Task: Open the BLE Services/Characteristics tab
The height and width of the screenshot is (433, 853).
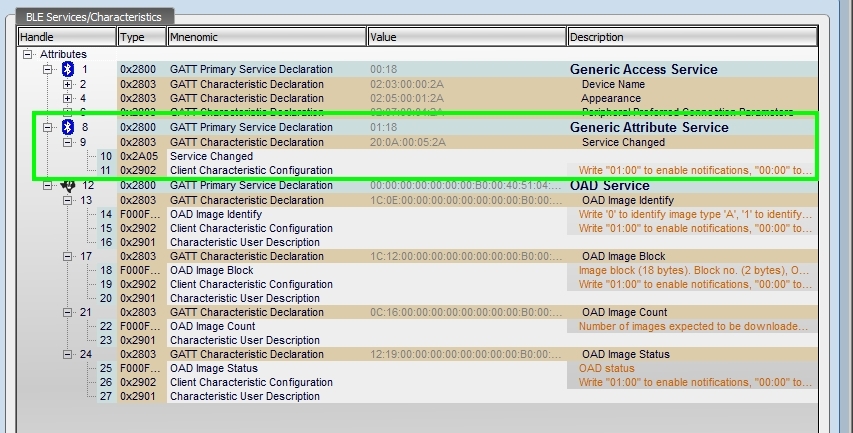Action: (94, 16)
